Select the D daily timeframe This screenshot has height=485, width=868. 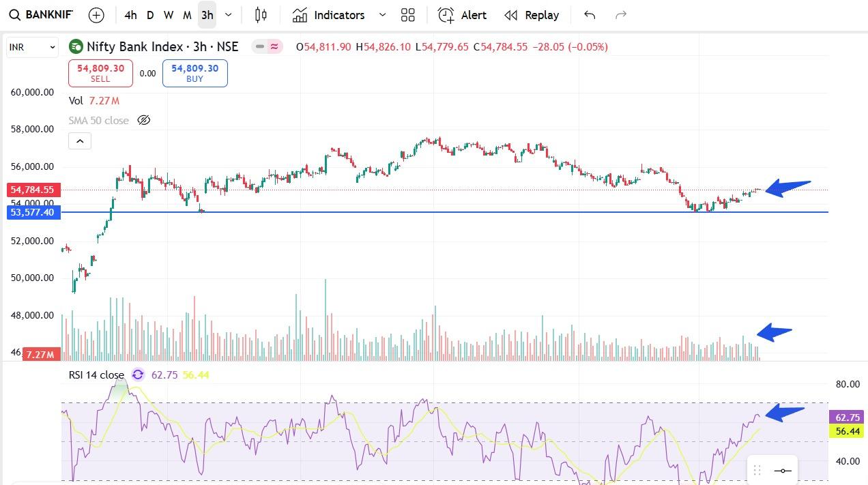tap(150, 15)
